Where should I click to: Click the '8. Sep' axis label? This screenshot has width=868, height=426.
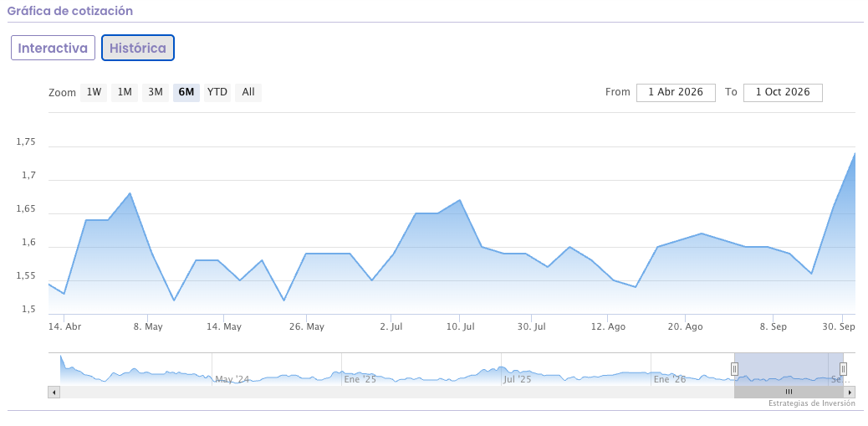click(x=774, y=327)
